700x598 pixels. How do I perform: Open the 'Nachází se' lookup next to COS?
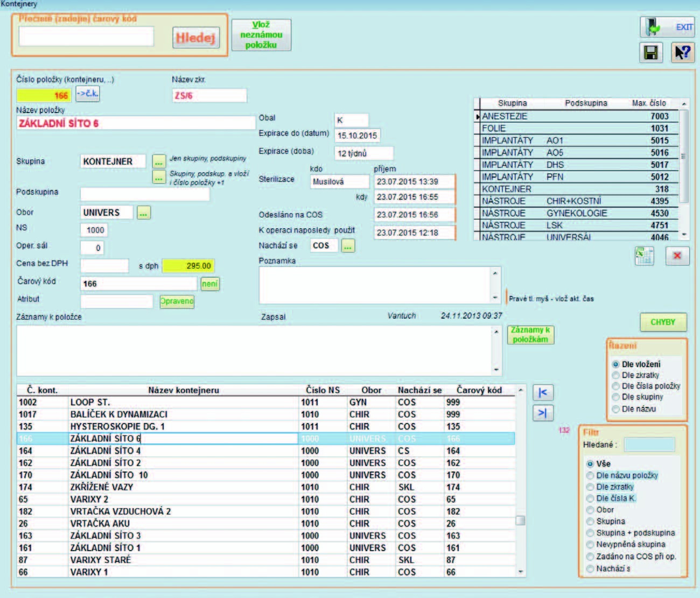[348, 246]
